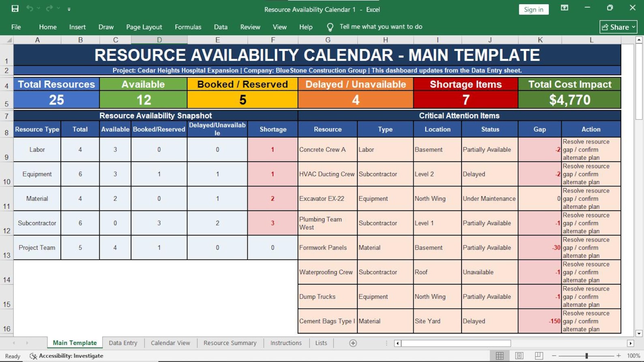
Task: Select row 9 header
Action: (6, 150)
